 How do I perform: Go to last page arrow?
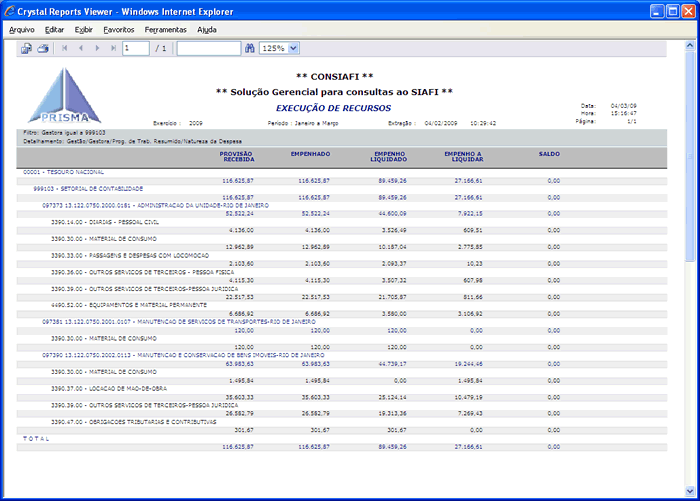coord(113,48)
